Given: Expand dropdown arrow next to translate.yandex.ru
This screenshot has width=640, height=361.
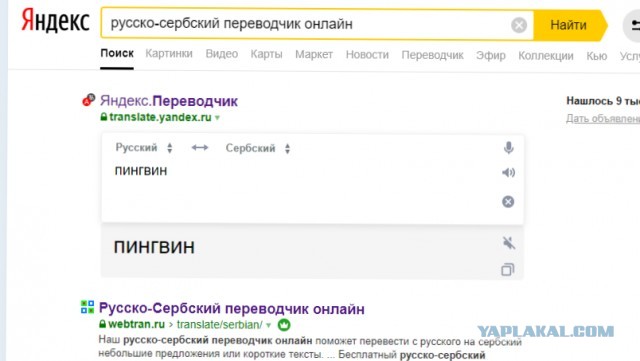Looking at the screenshot, I should click(217, 118).
